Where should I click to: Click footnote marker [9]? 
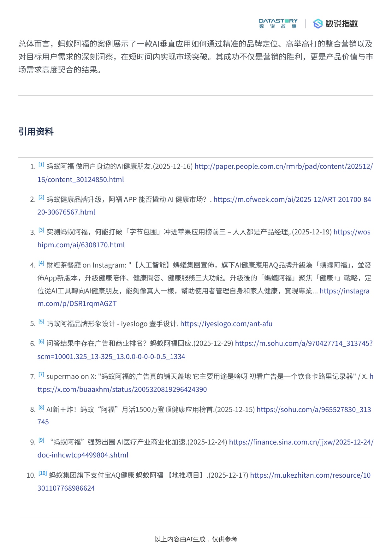(41, 440)
